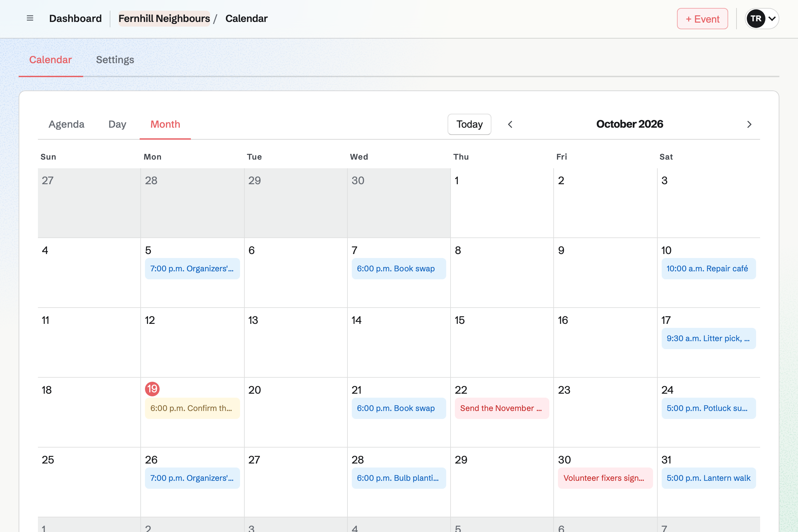The height and width of the screenshot is (532, 798).
Task: Select day 1 in October
Action: point(457,181)
